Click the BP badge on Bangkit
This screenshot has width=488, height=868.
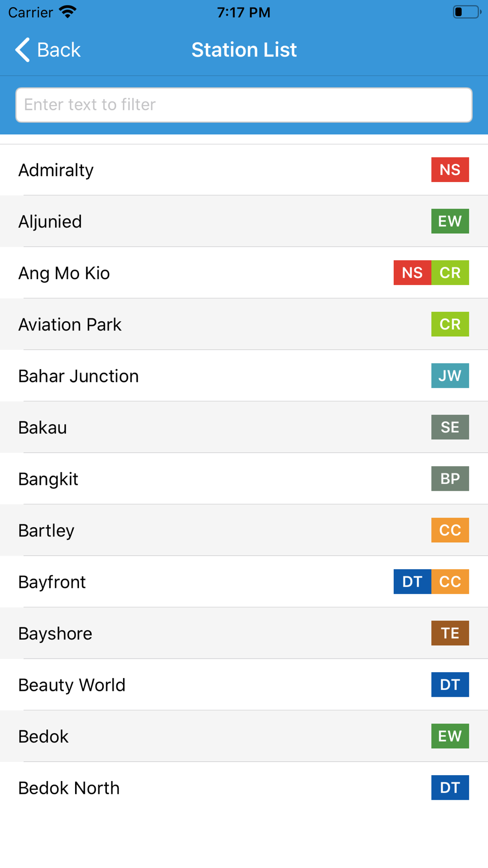[x=450, y=478]
